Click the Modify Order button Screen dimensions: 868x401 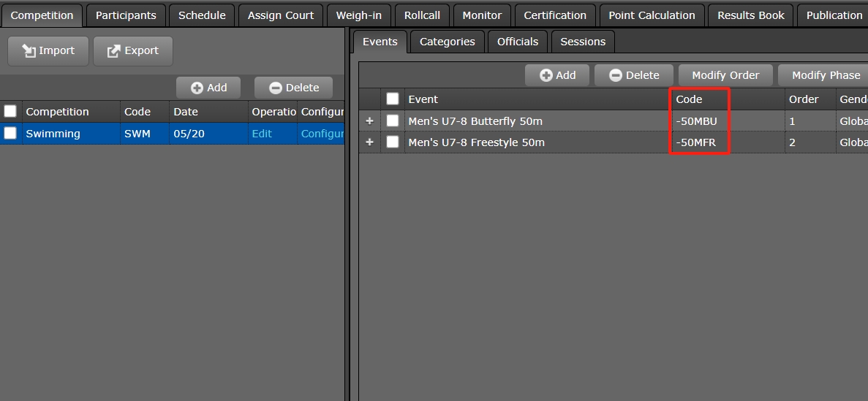tap(725, 75)
